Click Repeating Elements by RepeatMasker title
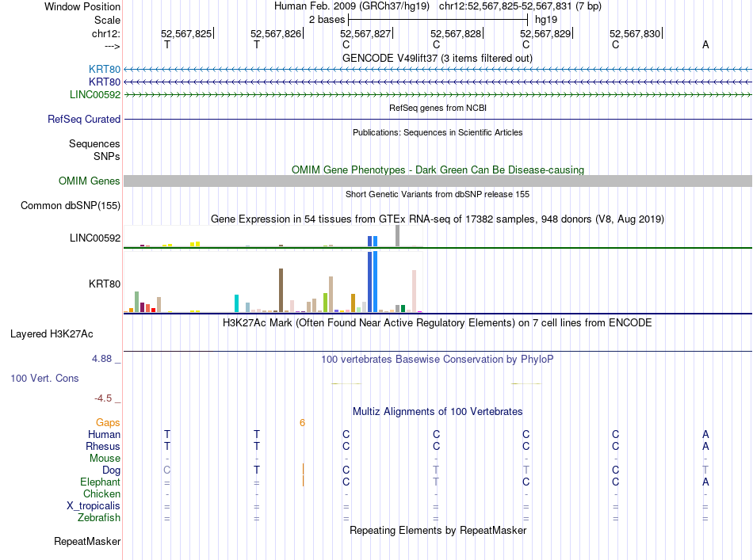The width and height of the screenshot is (753, 560). tap(438, 530)
